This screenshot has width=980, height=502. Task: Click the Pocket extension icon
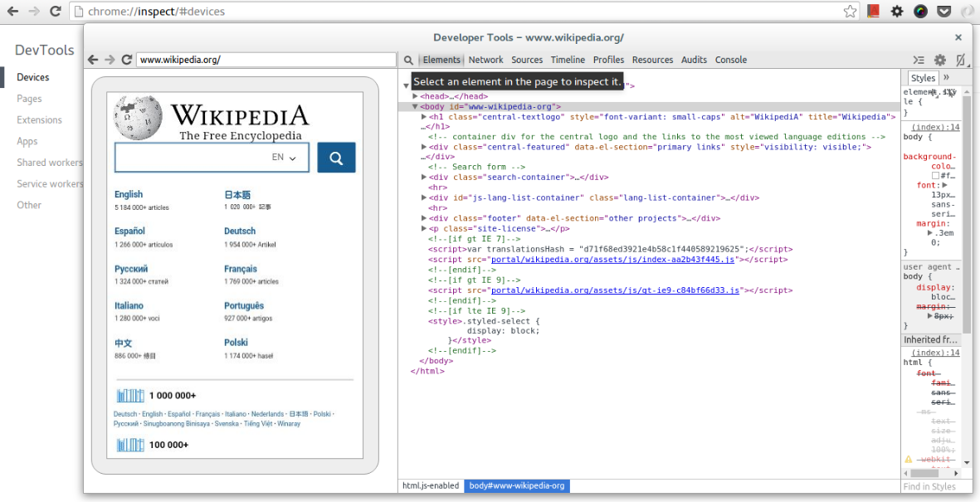(944, 12)
